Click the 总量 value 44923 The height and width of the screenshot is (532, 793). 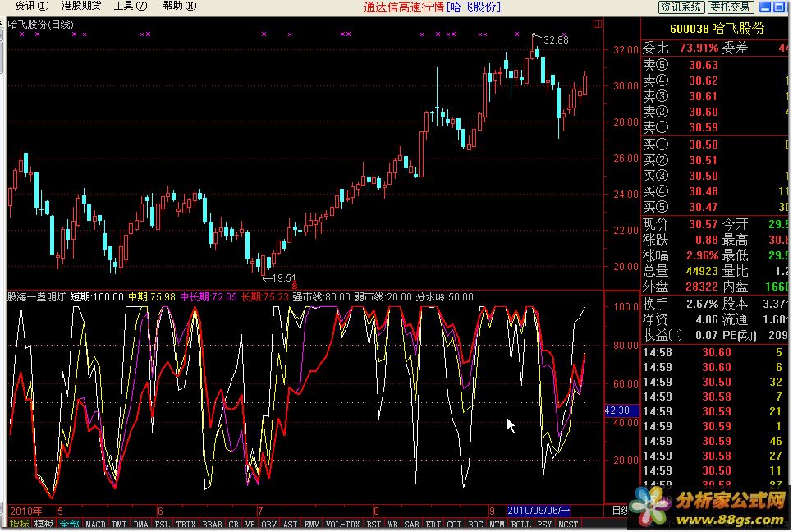702,271
